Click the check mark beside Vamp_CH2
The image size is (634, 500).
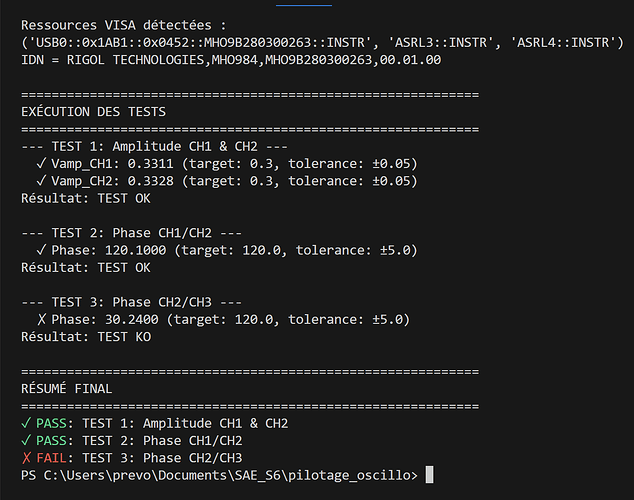pyautogui.click(x=40, y=180)
